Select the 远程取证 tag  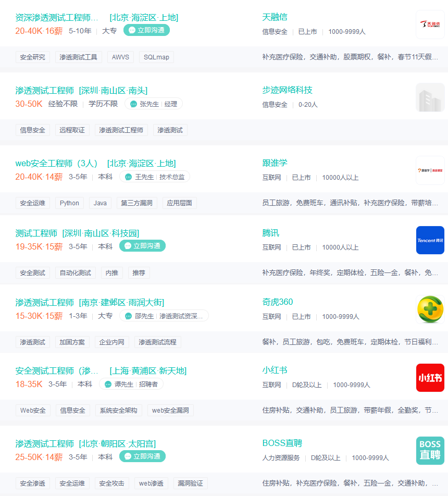coord(72,130)
